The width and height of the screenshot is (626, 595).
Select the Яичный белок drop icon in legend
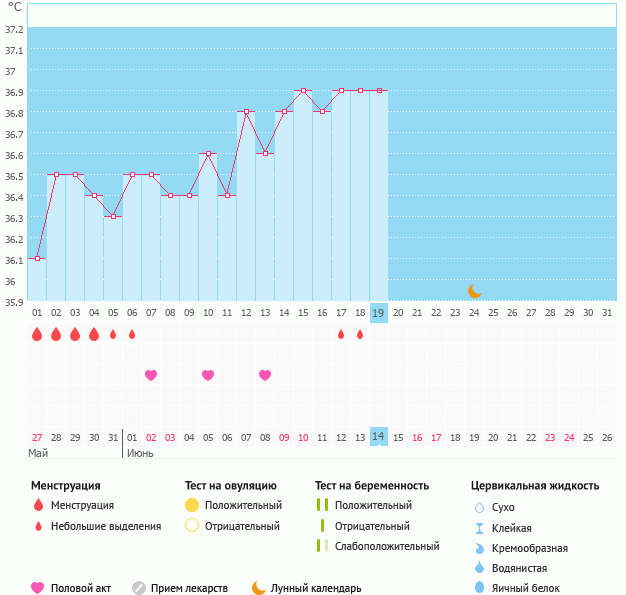480,588
